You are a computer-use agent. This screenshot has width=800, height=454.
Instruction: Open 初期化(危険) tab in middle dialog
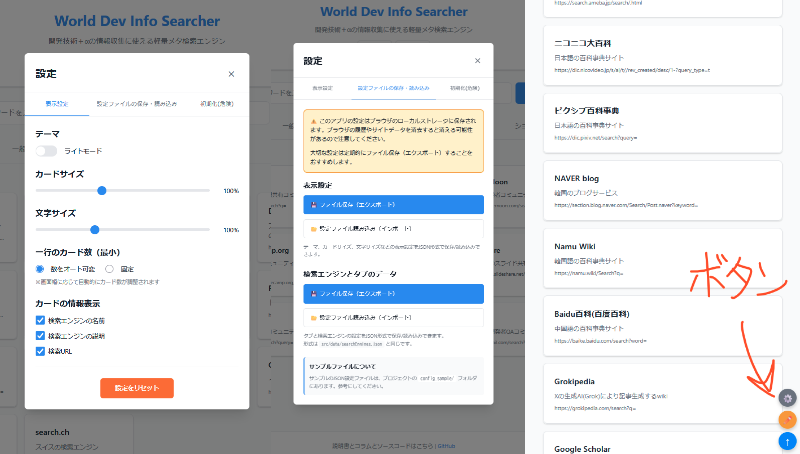[464, 88]
